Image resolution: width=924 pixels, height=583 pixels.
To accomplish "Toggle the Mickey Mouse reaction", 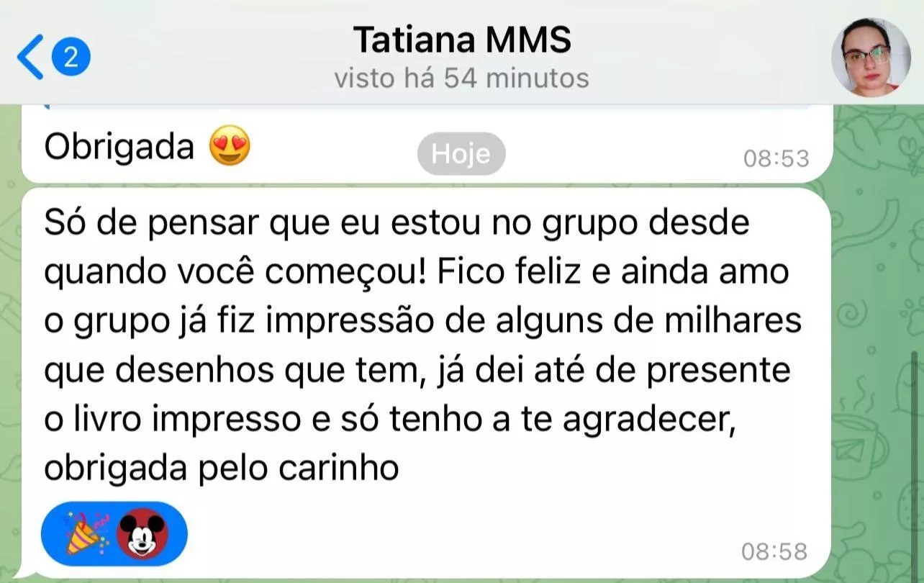I will [x=142, y=534].
